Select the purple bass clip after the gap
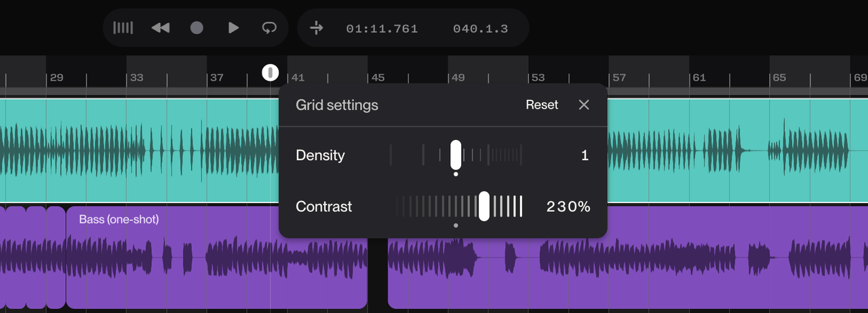 (628, 257)
